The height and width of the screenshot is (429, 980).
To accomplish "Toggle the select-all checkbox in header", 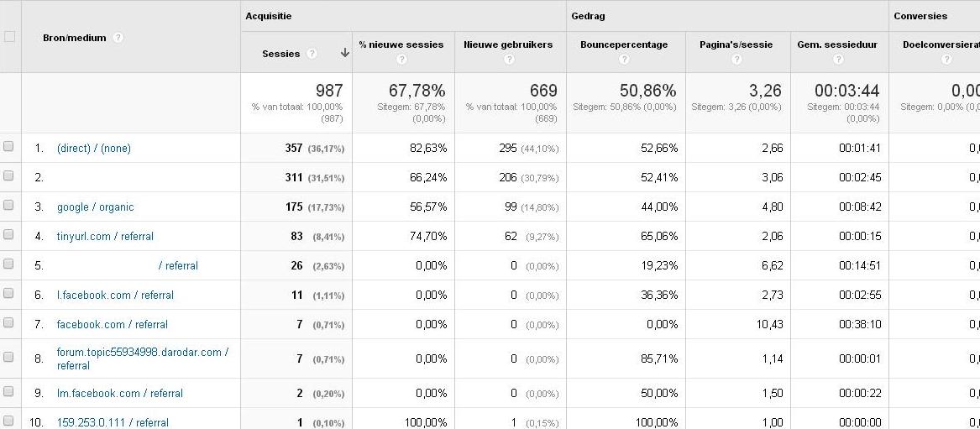I will point(9,37).
